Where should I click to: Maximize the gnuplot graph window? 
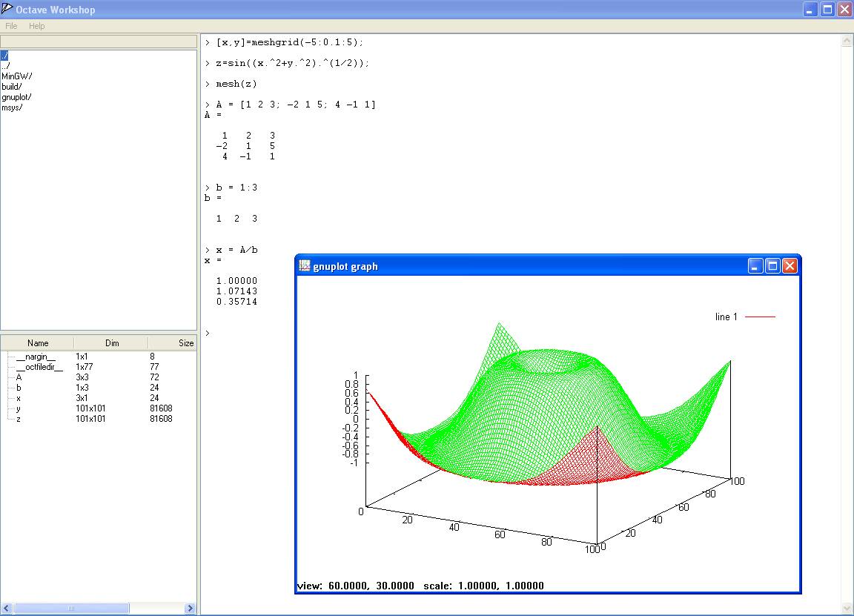772,266
